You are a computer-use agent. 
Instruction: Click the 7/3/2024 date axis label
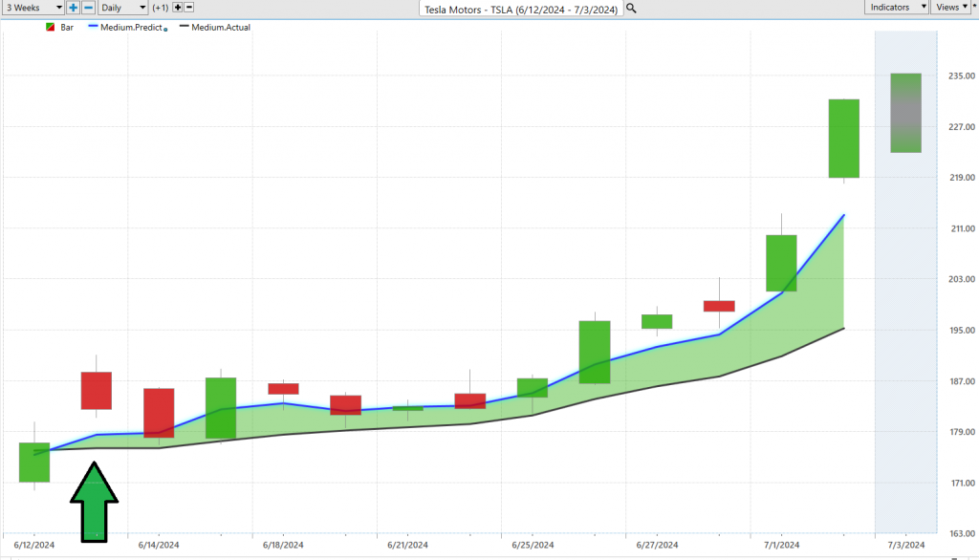[906, 545]
